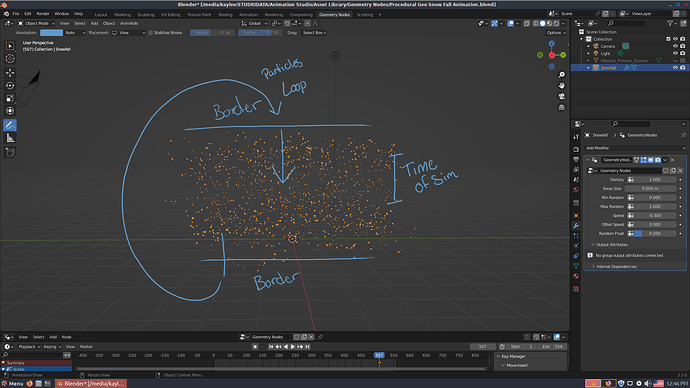Screen dimensions: 690x388
Task: Pin the properties editor context
Action: coord(683,135)
